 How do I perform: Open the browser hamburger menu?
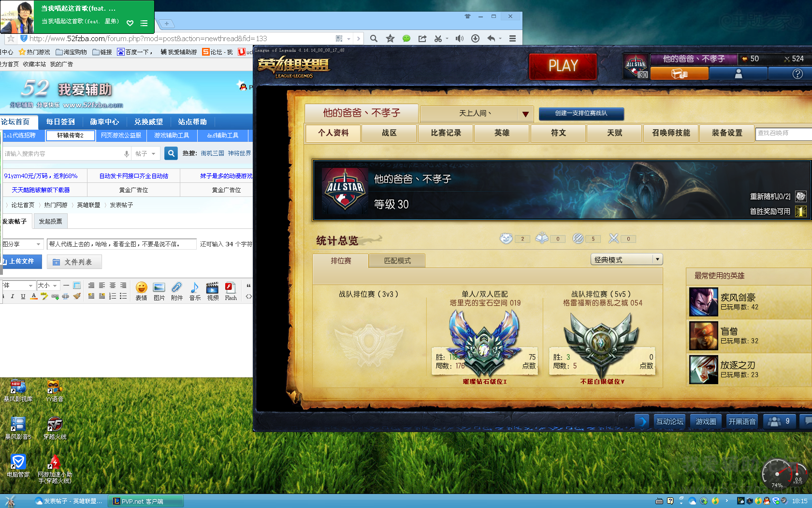512,38
